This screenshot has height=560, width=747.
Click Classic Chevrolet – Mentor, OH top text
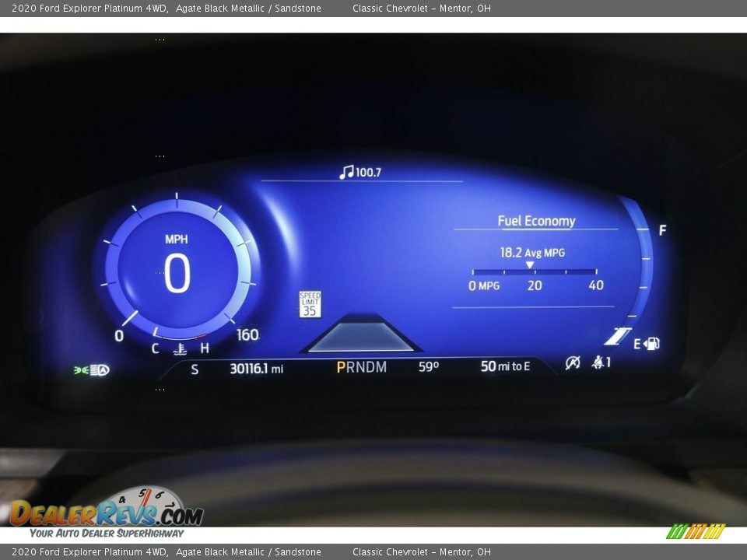pyautogui.click(x=422, y=8)
